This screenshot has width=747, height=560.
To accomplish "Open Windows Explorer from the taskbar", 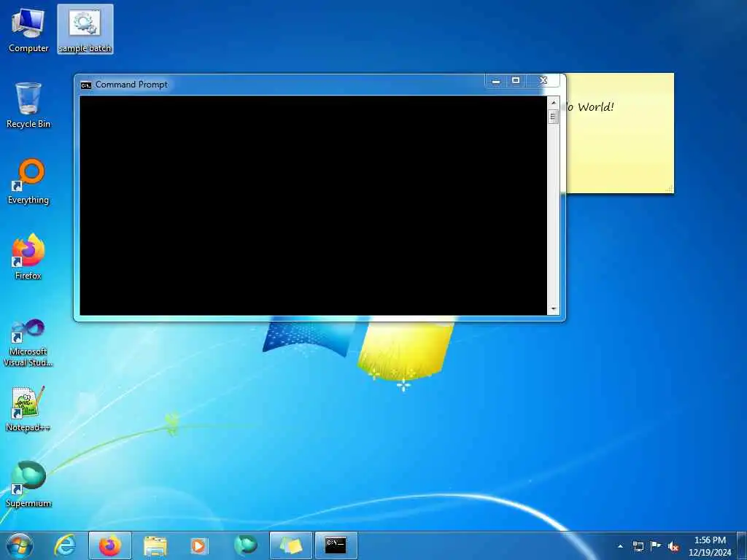I will 155,545.
